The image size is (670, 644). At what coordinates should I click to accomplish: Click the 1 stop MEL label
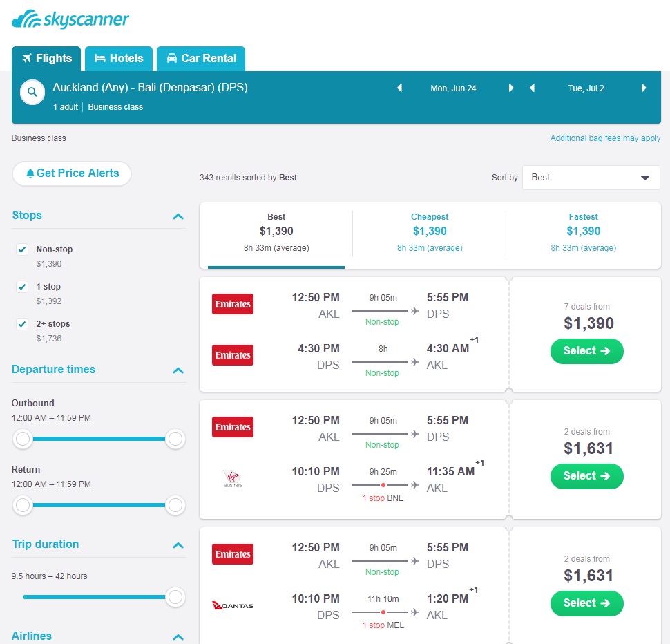tap(383, 625)
